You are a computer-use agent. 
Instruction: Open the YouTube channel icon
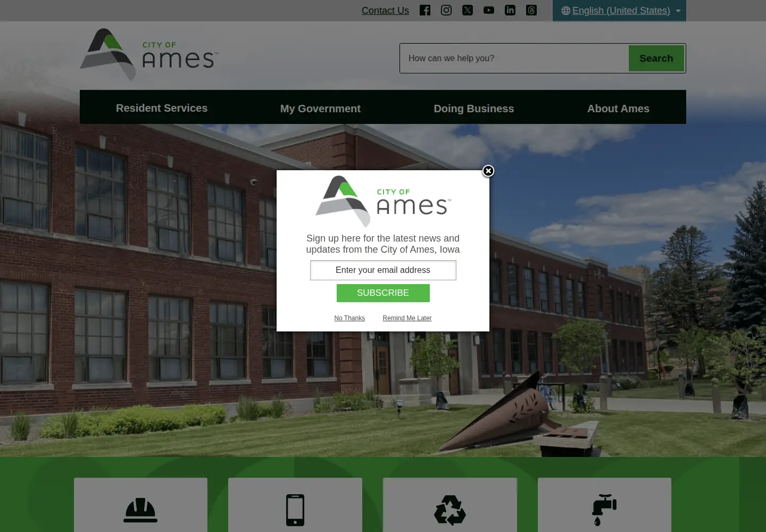[x=489, y=10]
